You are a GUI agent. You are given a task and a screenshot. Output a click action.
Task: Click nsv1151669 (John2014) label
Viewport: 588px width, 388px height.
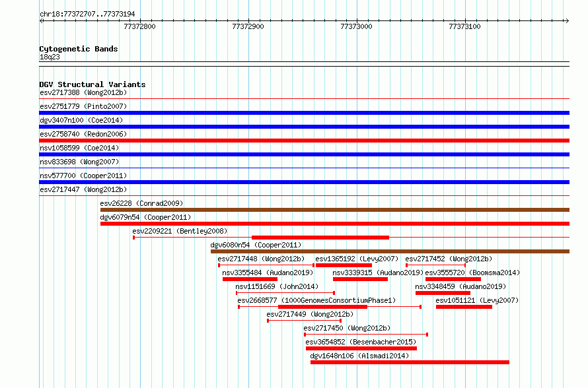277,286
